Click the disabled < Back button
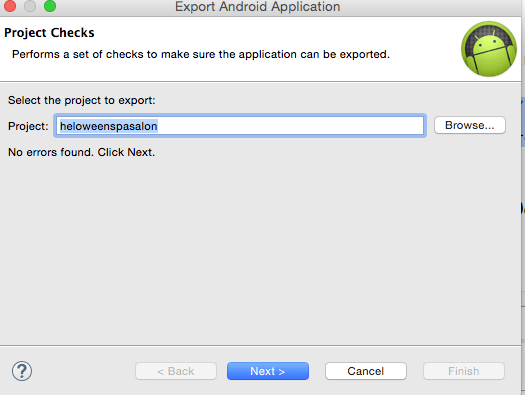 click(x=176, y=371)
